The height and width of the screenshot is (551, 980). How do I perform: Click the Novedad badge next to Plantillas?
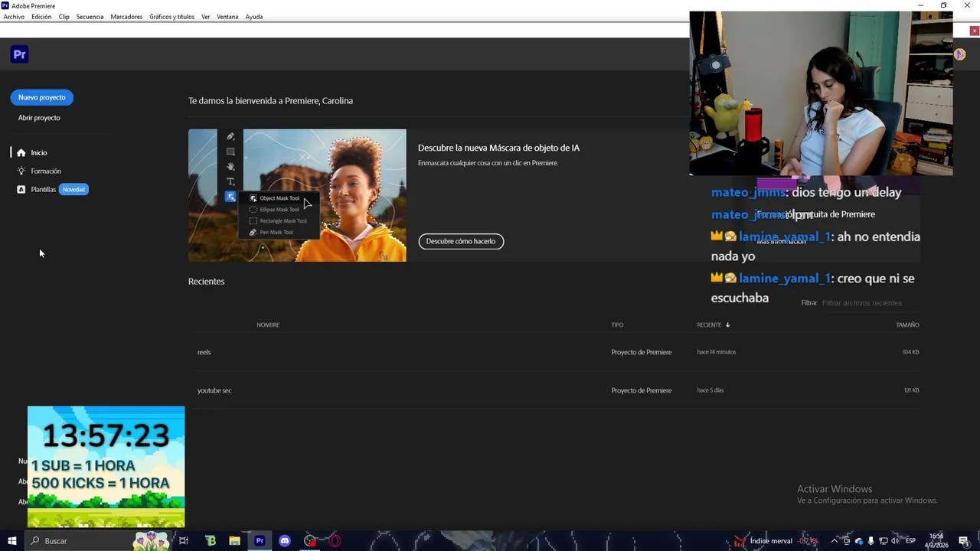pyautogui.click(x=73, y=189)
